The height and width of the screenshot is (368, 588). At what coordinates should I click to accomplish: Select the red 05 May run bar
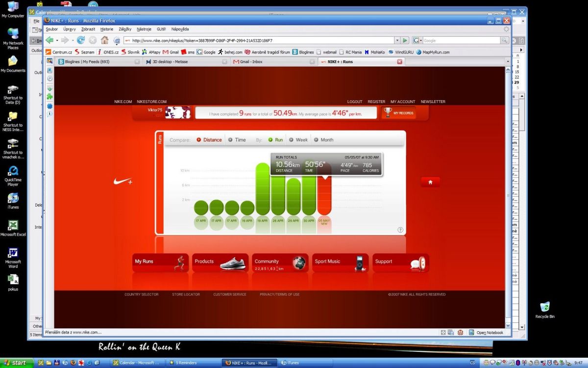[x=324, y=195]
